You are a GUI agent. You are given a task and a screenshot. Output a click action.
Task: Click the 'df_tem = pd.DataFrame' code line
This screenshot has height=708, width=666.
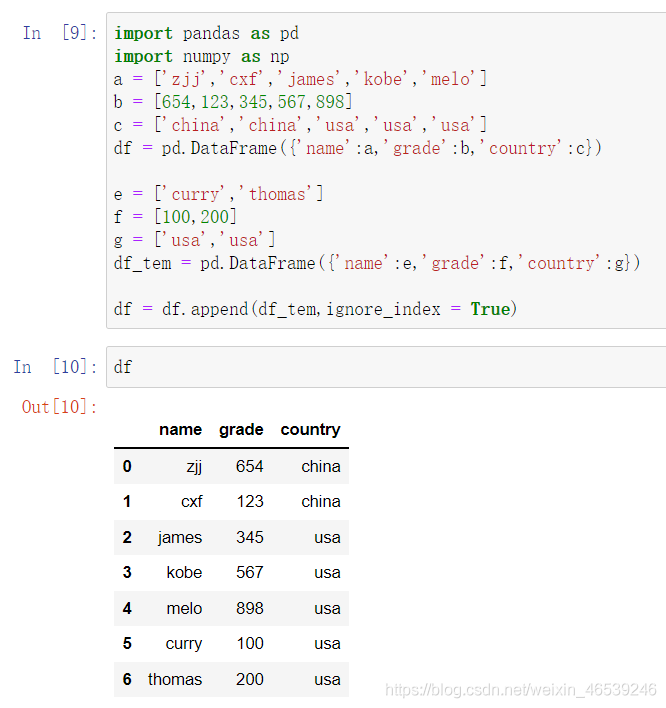pyautogui.click(x=377, y=263)
